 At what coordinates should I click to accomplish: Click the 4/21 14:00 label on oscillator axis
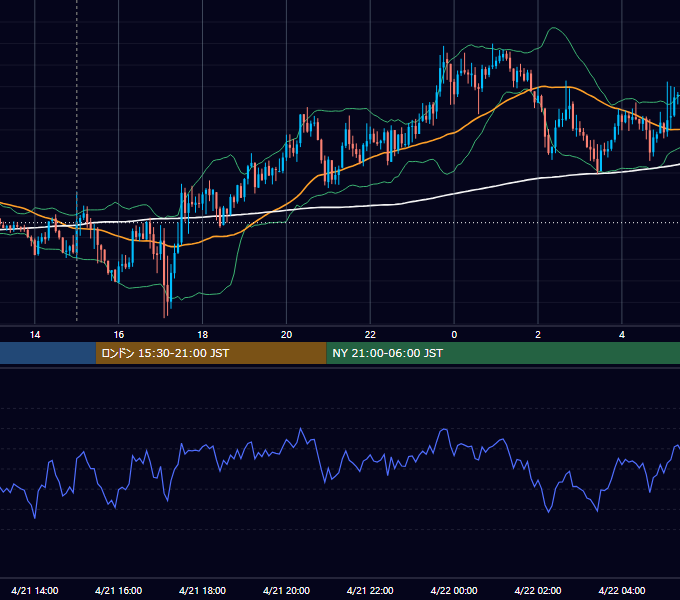tap(35, 590)
